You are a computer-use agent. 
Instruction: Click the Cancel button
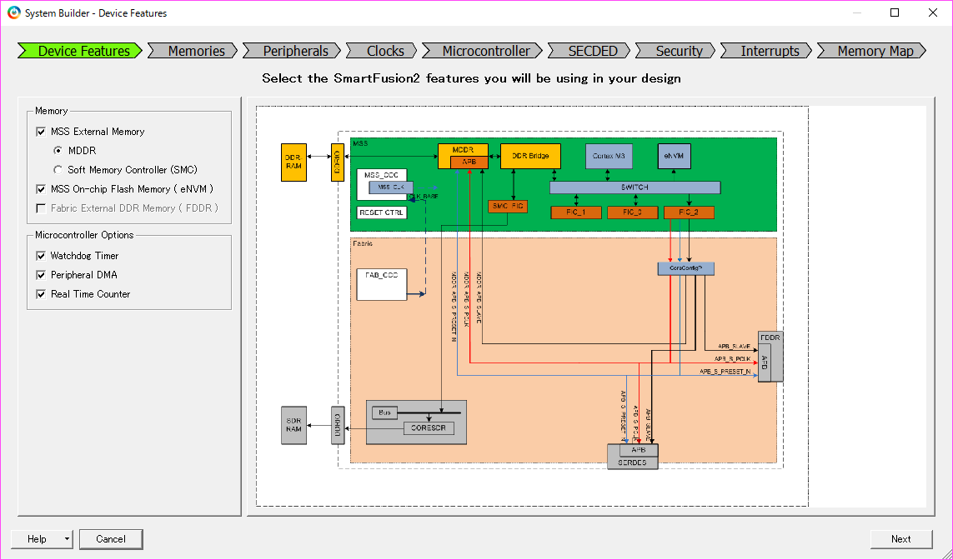point(111,539)
